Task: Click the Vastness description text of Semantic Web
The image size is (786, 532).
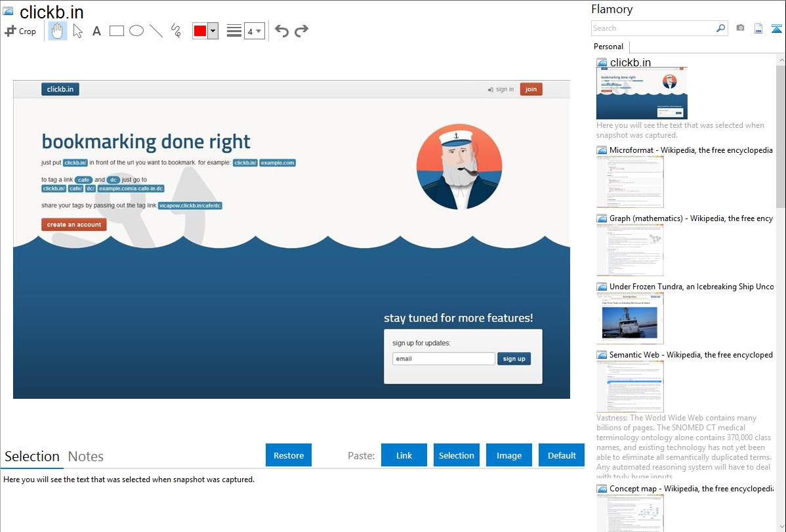Action: coord(684,447)
